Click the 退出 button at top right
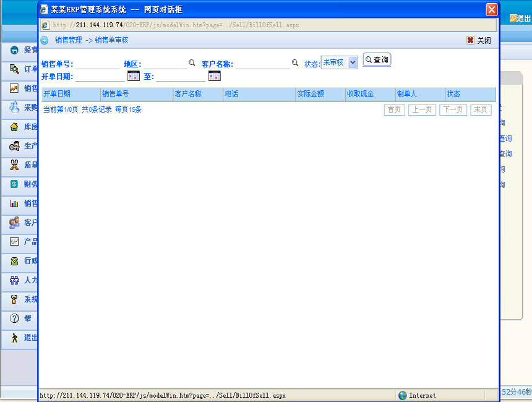Image resolution: width=532 pixels, height=402 pixels. (x=520, y=19)
